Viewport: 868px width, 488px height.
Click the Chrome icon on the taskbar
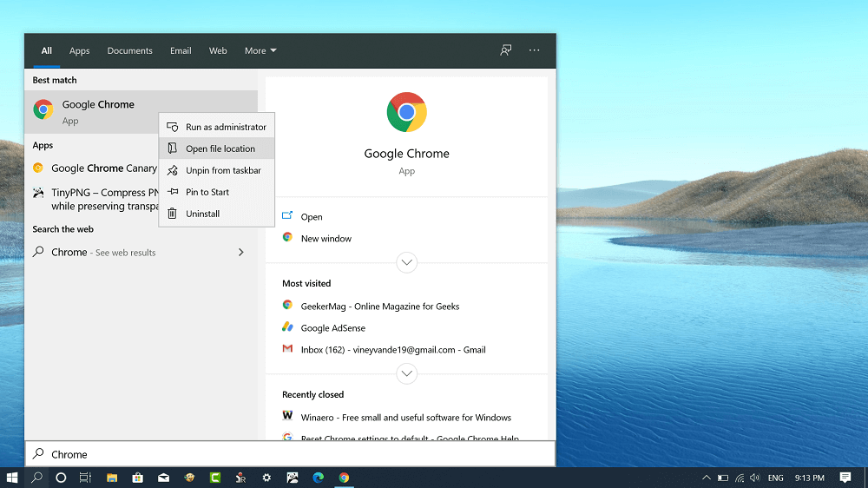(x=344, y=478)
